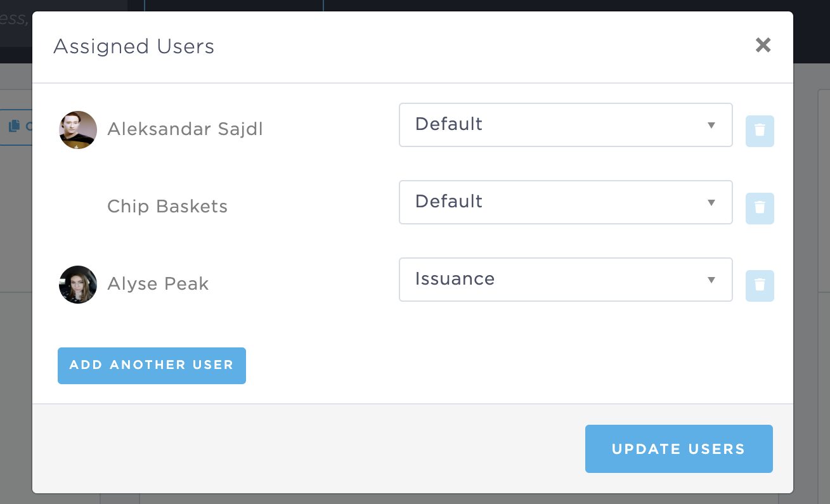Click the Assigned Users dialog title
830x504 pixels.
coord(134,46)
